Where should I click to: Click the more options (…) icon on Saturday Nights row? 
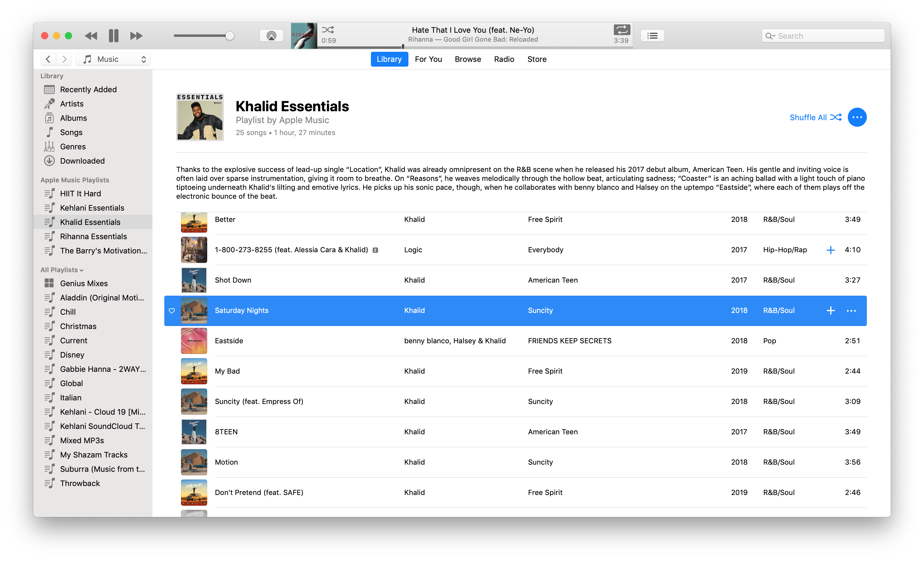851,311
